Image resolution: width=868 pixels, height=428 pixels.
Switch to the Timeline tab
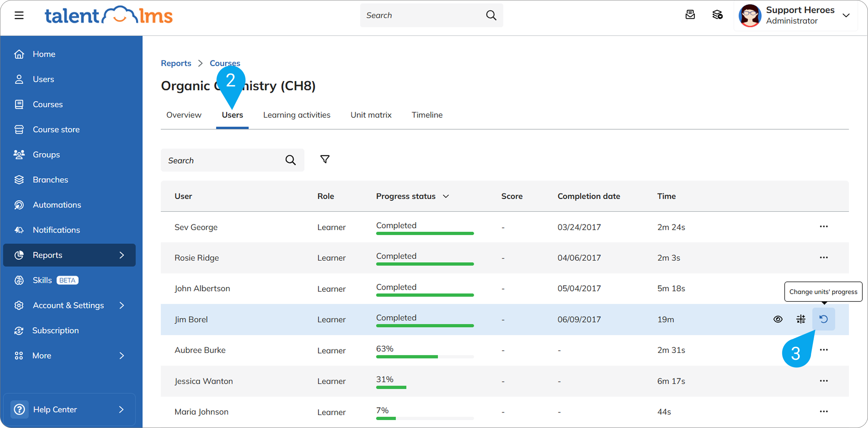[427, 115]
